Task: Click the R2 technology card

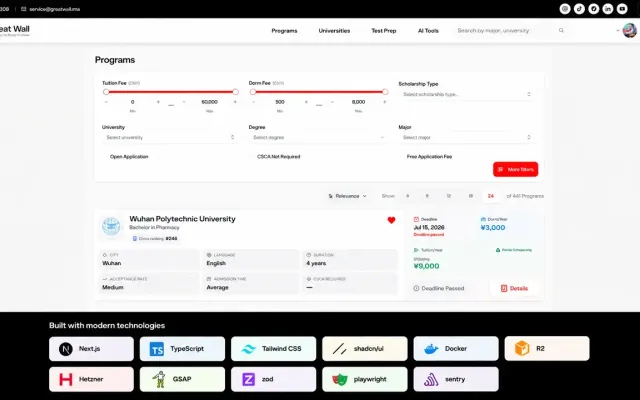Action: coord(547,349)
